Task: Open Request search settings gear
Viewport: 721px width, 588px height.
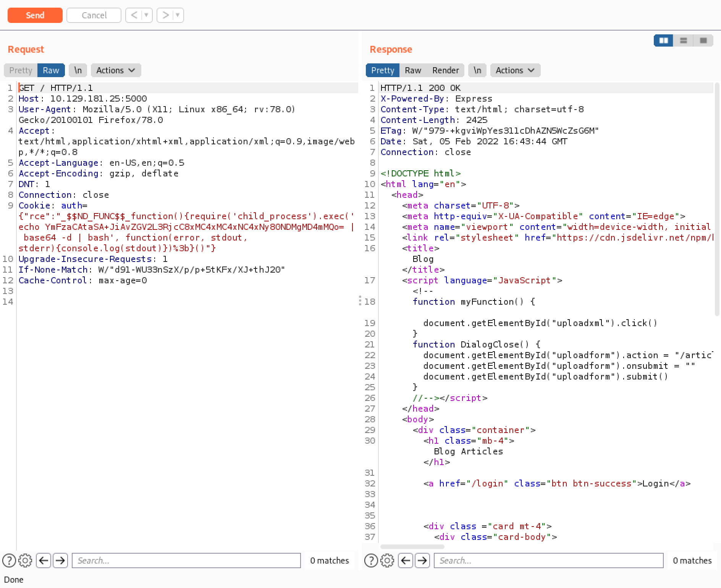Action: pos(25,561)
